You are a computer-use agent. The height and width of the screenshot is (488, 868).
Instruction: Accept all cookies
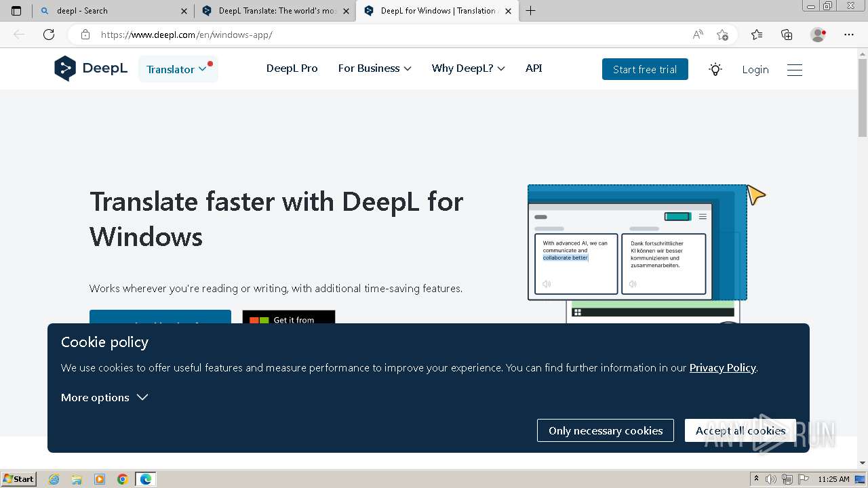(x=741, y=430)
